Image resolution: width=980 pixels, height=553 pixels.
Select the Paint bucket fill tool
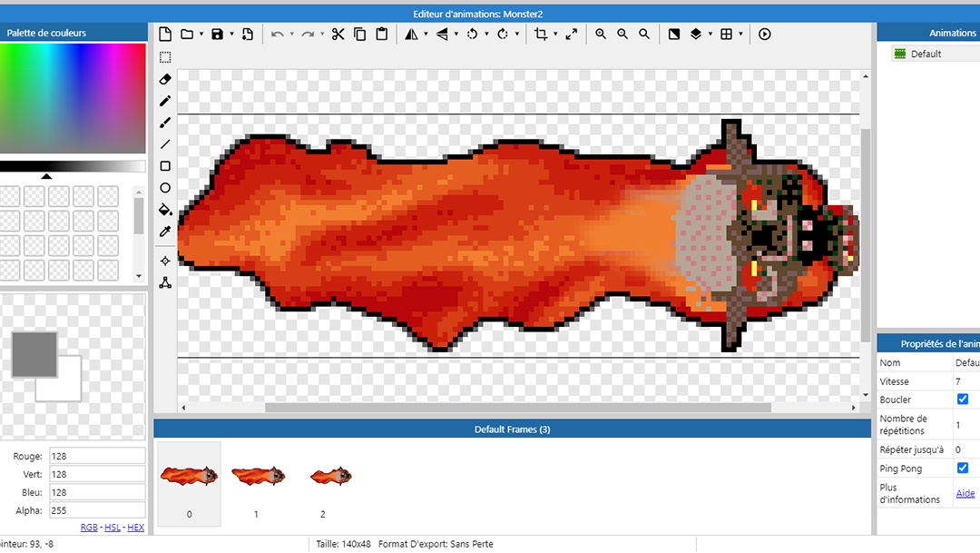click(165, 210)
